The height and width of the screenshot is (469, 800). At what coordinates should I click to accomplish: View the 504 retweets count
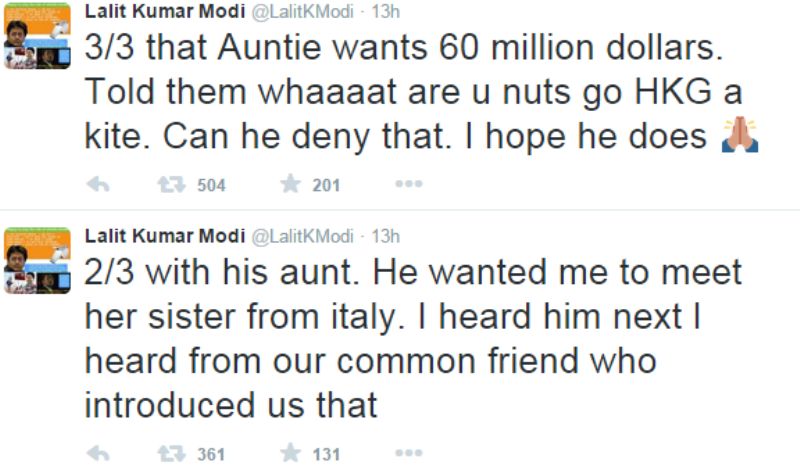point(211,185)
